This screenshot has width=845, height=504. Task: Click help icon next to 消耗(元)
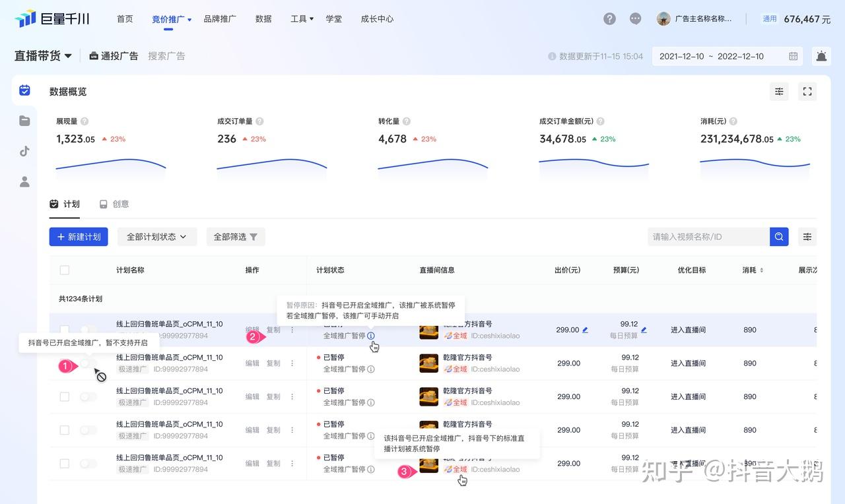pos(733,121)
